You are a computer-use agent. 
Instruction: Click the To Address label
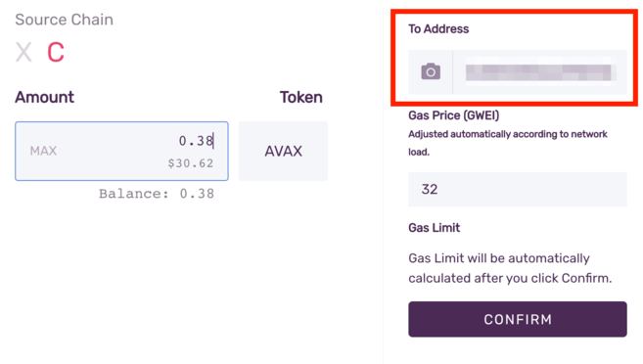pyautogui.click(x=438, y=29)
